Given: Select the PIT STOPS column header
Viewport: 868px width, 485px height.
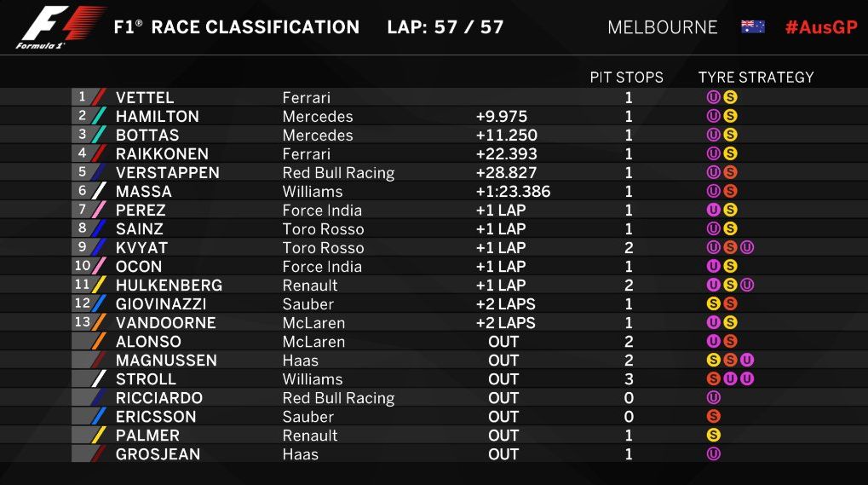Looking at the screenshot, I should click(x=626, y=78).
